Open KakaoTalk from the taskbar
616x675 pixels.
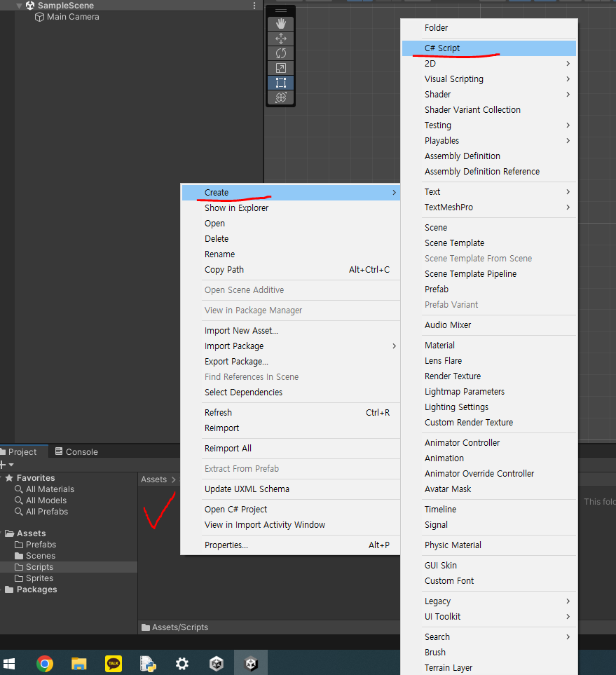coord(113,663)
